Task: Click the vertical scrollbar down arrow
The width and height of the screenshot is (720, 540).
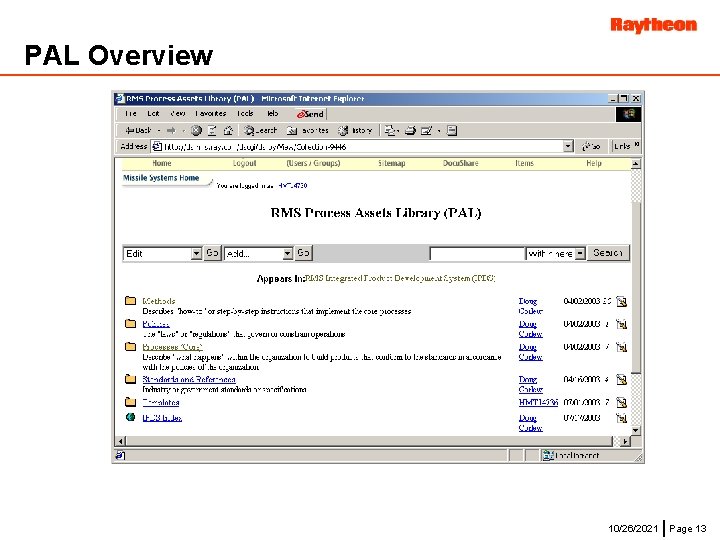Action: coord(636,431)
